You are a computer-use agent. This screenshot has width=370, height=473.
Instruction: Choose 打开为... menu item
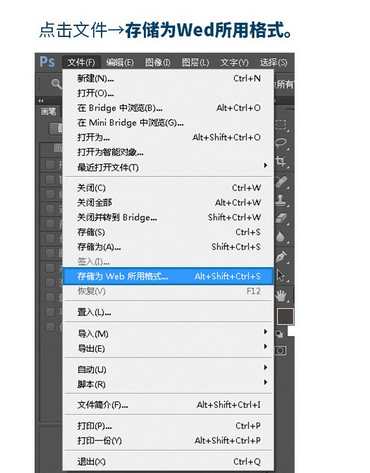coord(168,137)
